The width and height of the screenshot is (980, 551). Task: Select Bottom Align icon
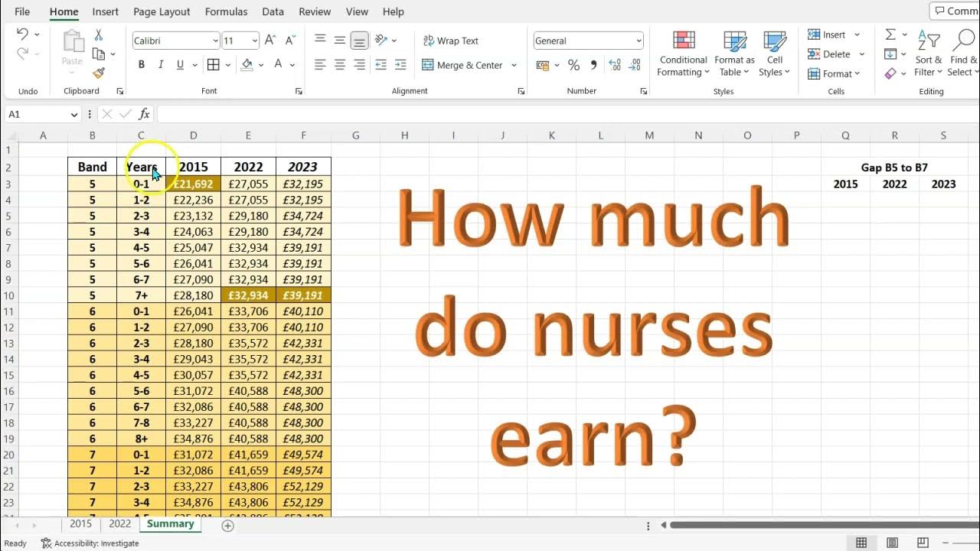pyautogui.click(x=360, y=41)
